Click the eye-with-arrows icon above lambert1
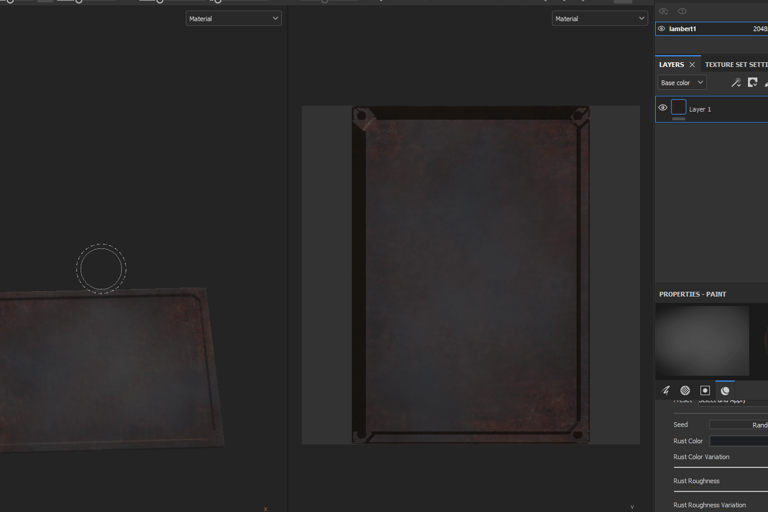The width and height of the screenshot is (768, 512). point(664,11)
